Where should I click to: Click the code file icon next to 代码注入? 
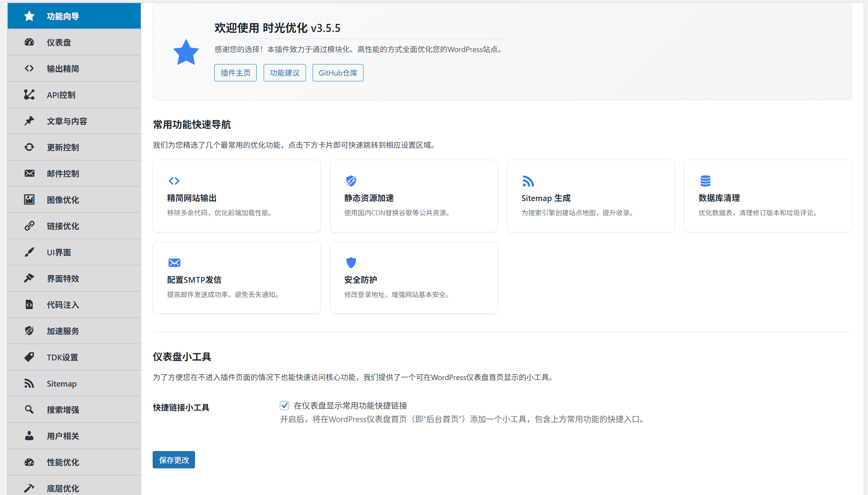(x=29, y=305)
